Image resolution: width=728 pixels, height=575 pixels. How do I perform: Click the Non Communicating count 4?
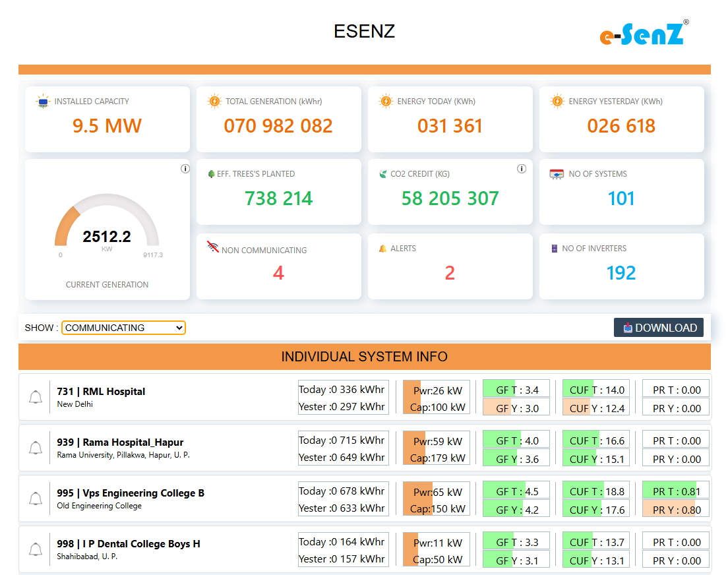278,272
